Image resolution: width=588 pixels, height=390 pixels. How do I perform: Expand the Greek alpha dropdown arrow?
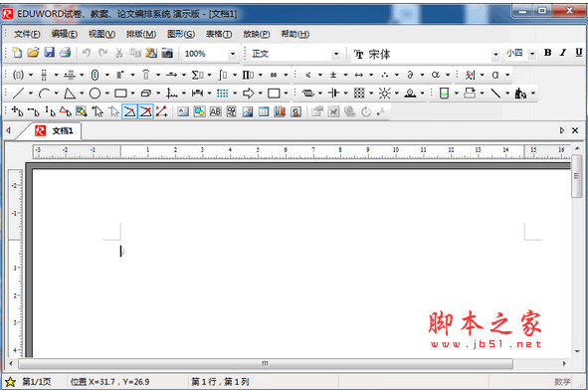[x=448, y=75]
